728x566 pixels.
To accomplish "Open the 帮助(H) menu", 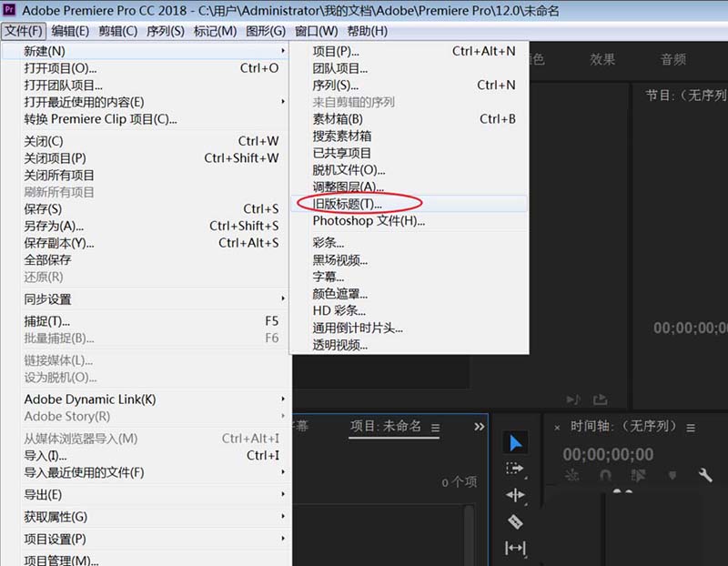I will click(x=368, y=31).
